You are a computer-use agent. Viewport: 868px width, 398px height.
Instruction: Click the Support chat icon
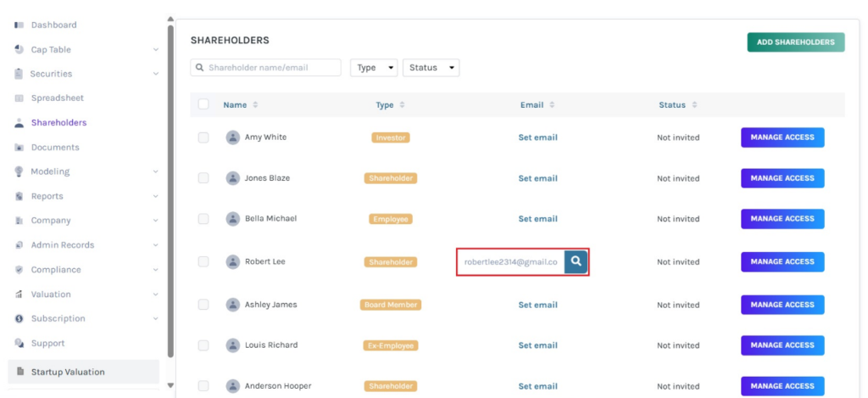19,343
